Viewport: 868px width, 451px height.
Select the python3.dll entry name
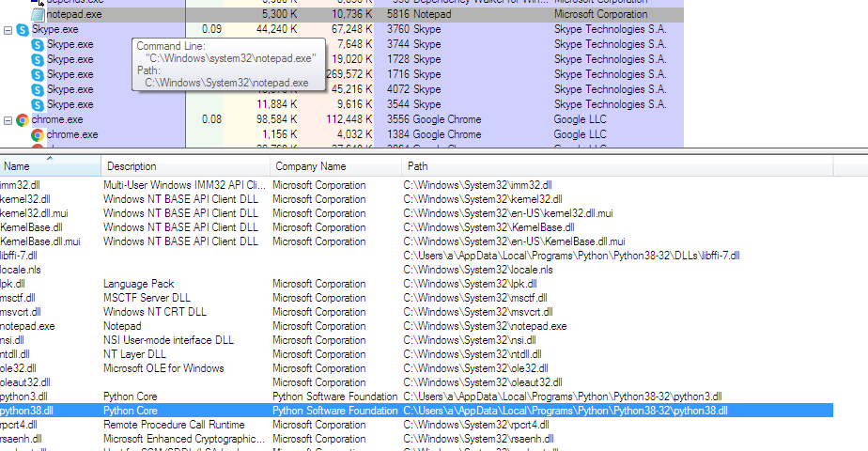coord(23,397)
